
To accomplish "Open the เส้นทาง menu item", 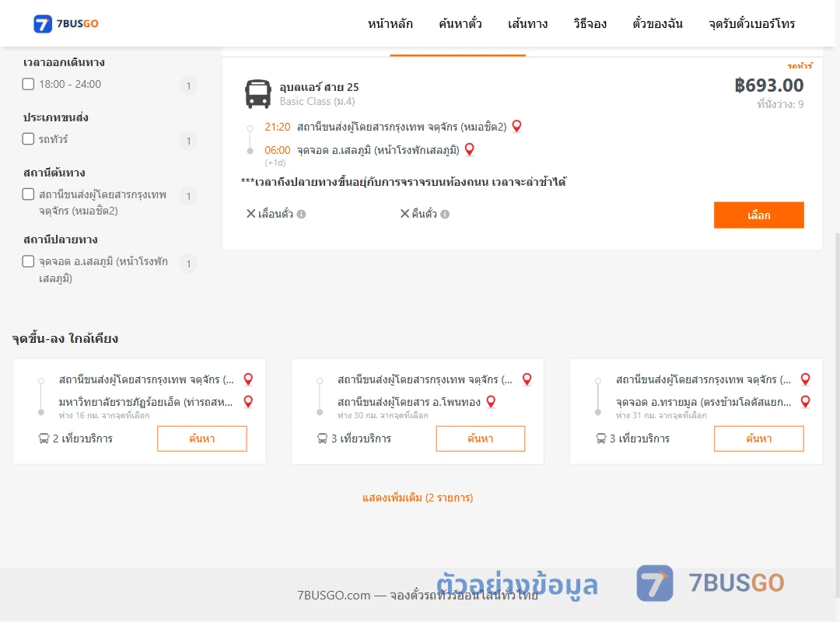I will click(x=527, y=23).
